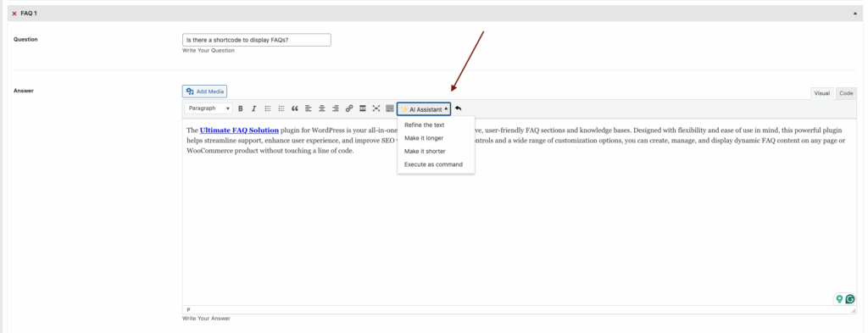
Task: Click the 'Question' field label
Action: 25,39
